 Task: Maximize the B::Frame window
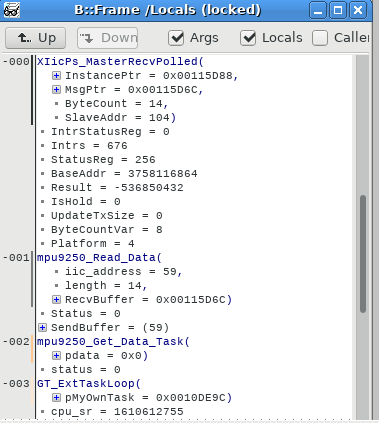pyautogui.click(x=338, y=10)
